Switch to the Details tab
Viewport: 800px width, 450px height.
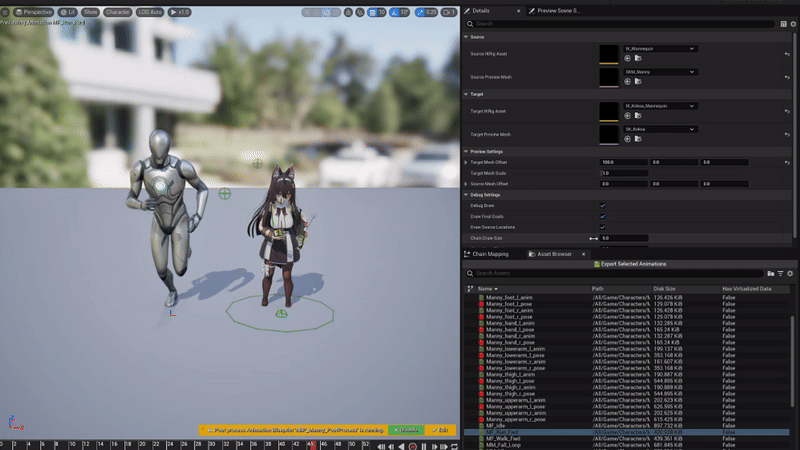click(x=481, y=11)
